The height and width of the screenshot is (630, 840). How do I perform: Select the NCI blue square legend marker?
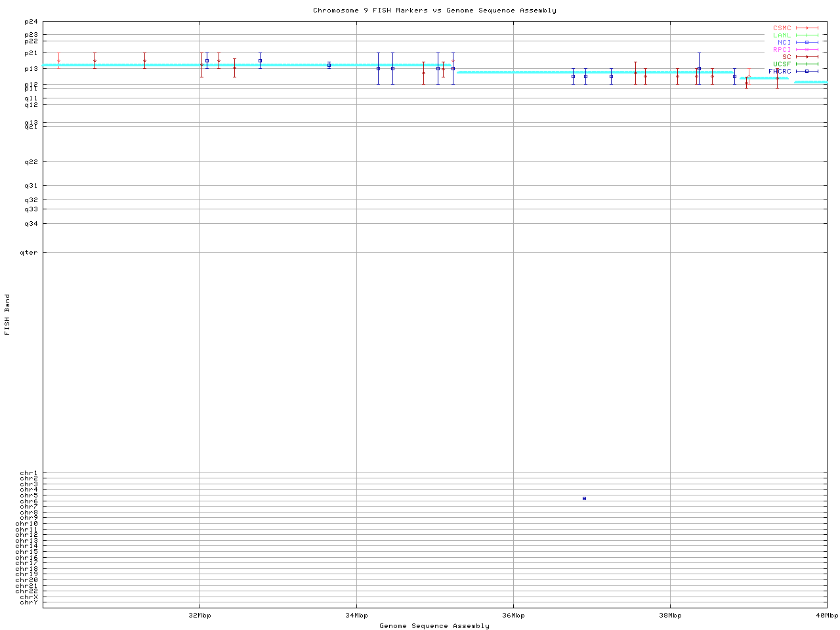point(807,42)
